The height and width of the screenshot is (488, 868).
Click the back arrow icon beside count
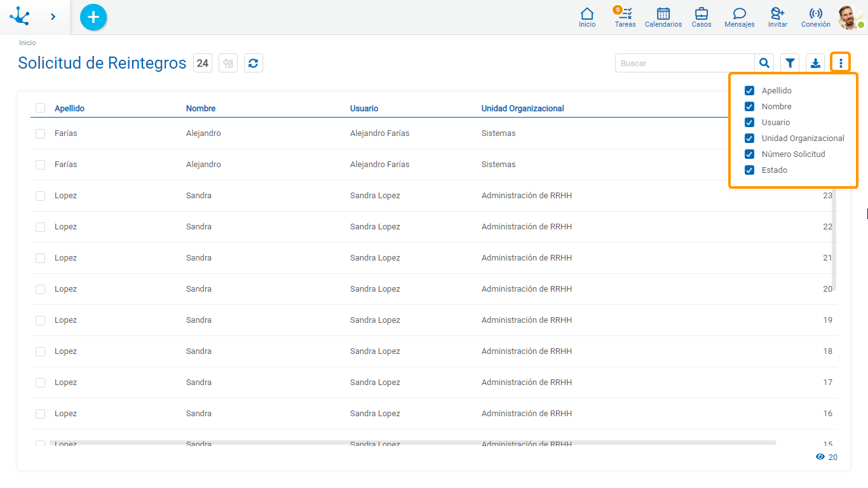(228, 63)
